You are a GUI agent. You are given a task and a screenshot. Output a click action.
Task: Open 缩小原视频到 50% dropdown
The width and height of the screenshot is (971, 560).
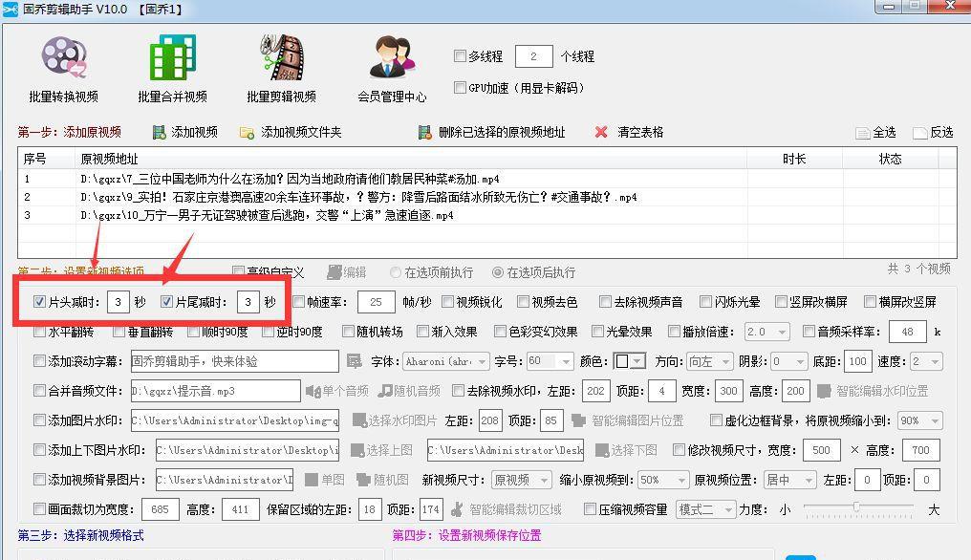click(x=663, y=480)
